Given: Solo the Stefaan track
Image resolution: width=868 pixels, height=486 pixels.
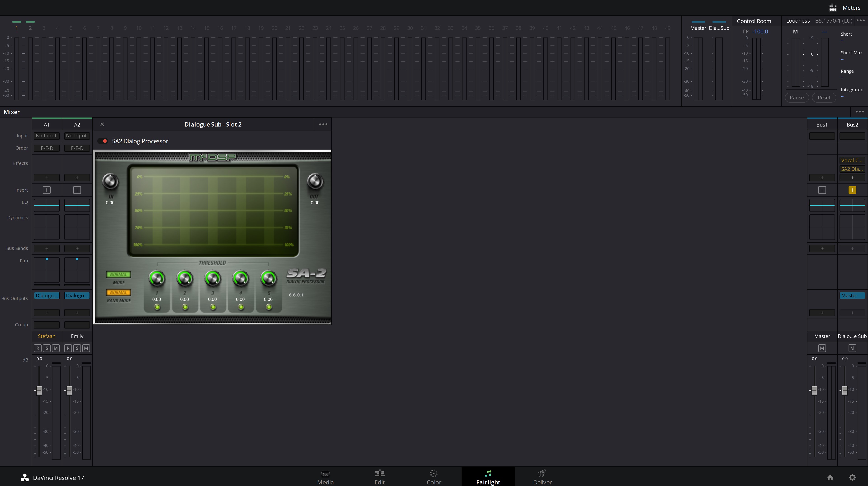Looking at the screenshot, I should click(47, 348).
